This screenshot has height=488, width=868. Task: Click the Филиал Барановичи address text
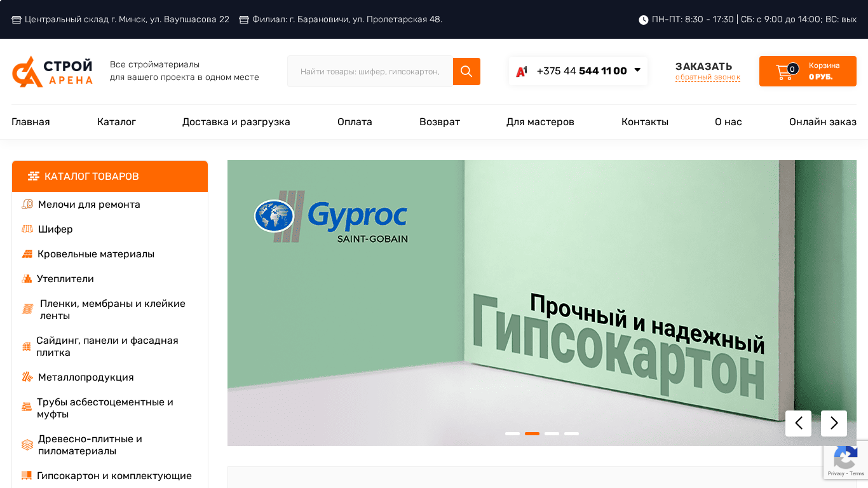(x=347, y=20)
